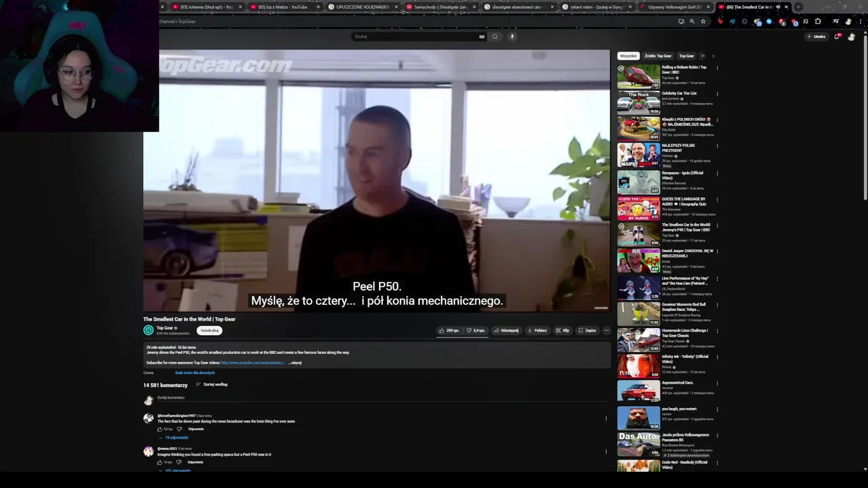Open the browser zoom magnifier icon
Image resolution: width=868 pixels, height=488 pixels.
click(x=692, y=22)
